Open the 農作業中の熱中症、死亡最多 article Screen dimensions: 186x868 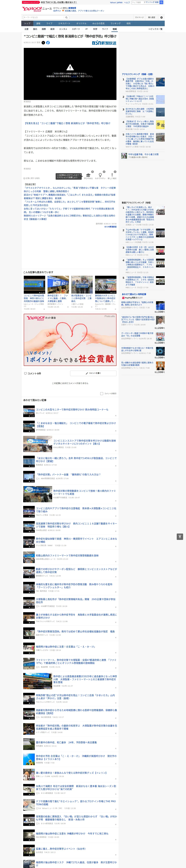[66, 742]
